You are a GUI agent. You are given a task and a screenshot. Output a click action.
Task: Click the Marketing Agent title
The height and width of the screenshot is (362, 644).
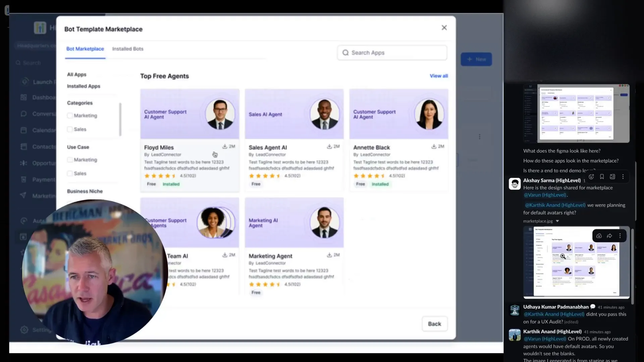[270, 256]
